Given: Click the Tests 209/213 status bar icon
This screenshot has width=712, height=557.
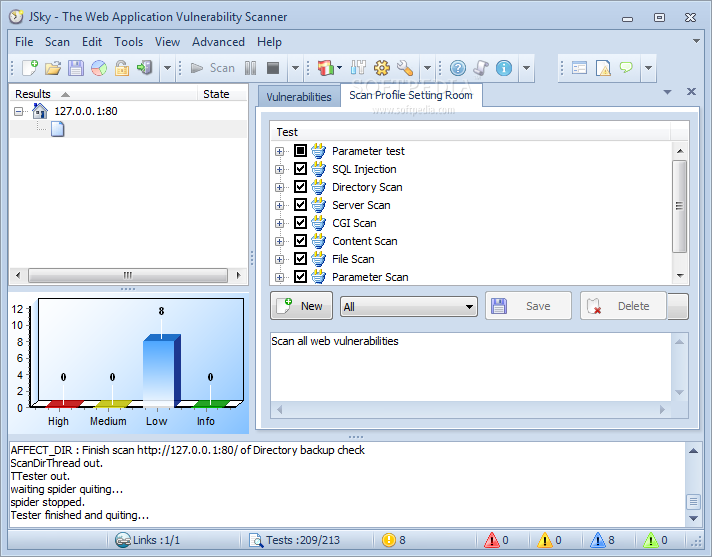Looking at the screenshot, I should pyautogui.click(x=256, y=540).
